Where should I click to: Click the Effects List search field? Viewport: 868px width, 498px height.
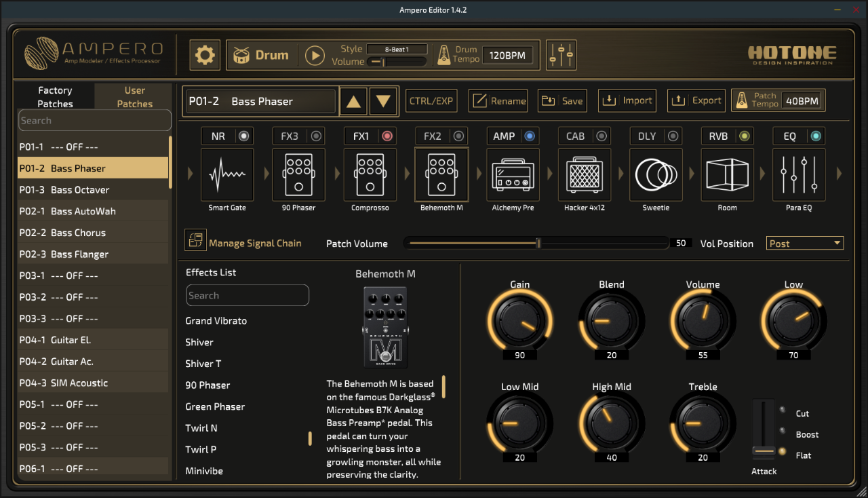tap(248, 296)
